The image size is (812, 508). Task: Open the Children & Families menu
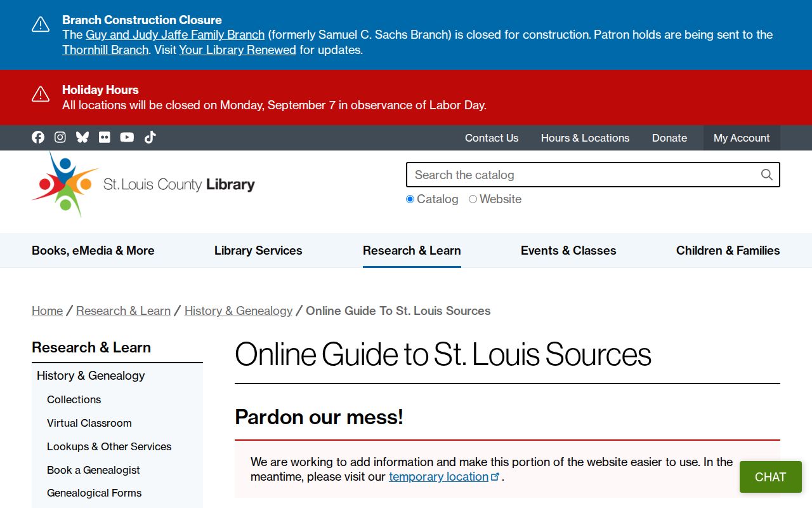pos(728,250)
